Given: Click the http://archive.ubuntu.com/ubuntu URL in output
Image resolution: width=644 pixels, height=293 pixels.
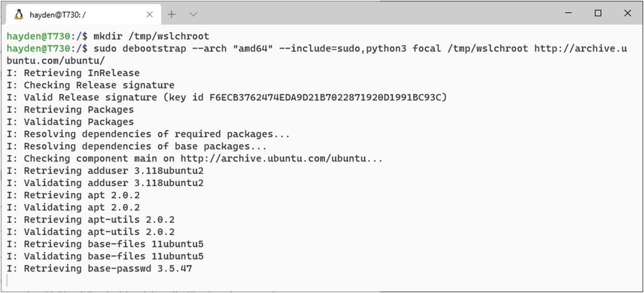Looking at the screenshot, I should point(273,159).
